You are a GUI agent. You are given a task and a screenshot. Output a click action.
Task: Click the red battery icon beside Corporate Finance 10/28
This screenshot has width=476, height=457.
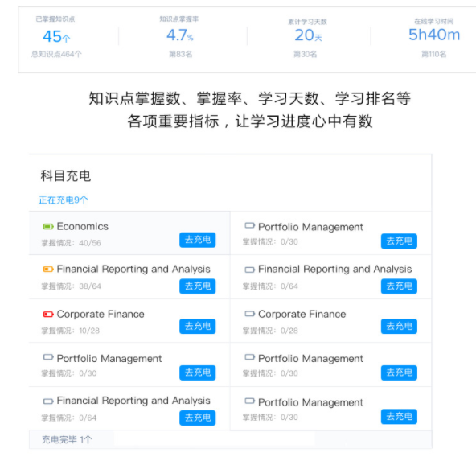click(x=48, y=314)
